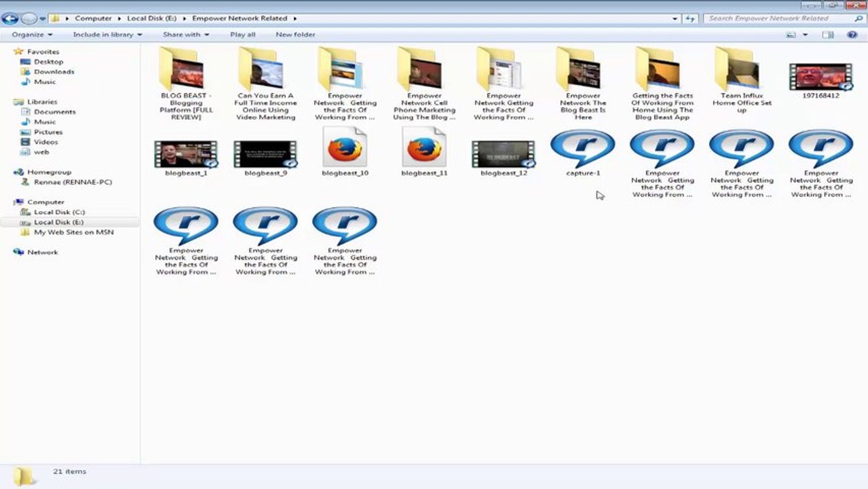Viewport: 868px width, 489px height.
Task: Click the 21 items status text
Action: (x=70, y=471)
